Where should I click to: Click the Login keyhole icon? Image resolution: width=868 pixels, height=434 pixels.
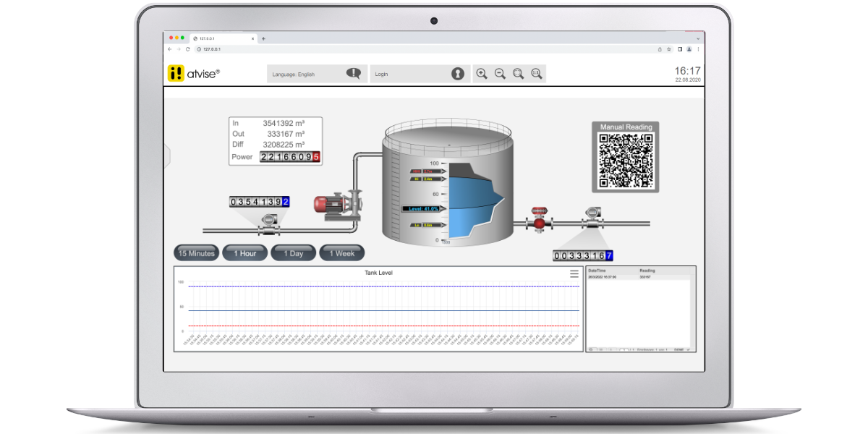click(x=459, y=73)
